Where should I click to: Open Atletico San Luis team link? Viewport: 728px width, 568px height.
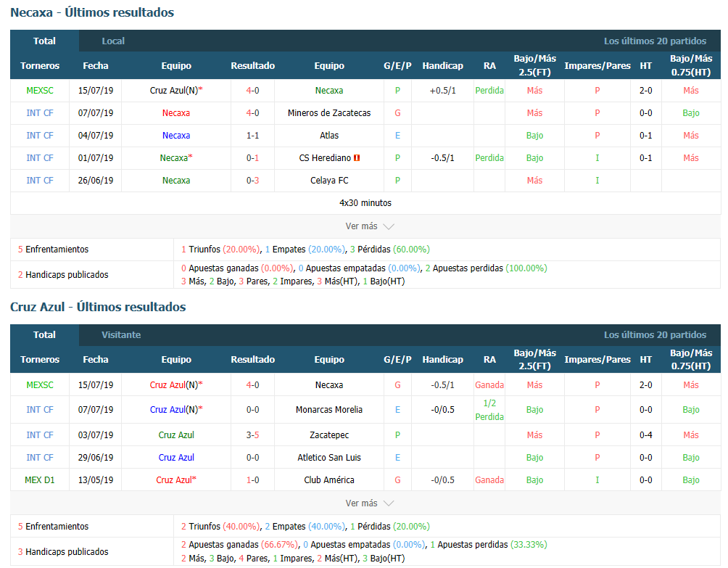click(329, 458)
